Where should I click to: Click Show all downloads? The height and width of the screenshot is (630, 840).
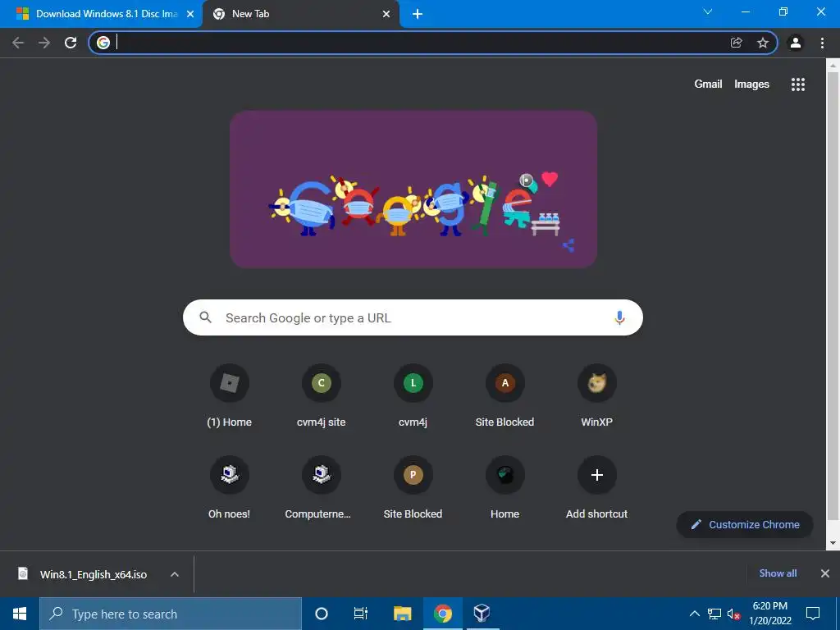click(778, 573)
